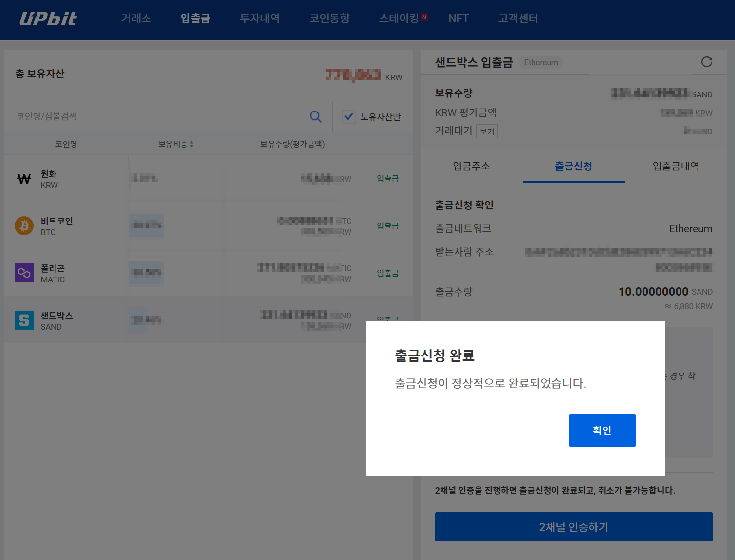Click 입출금 link for 비트코인
Viewport: 735px width, 560px height.
pyautogui.click(x=388, y=226)
